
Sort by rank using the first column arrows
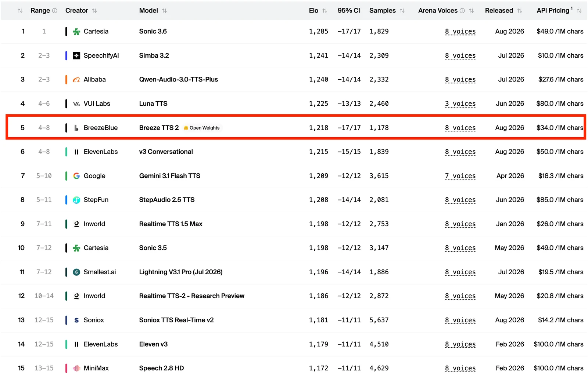pos(20,11)
